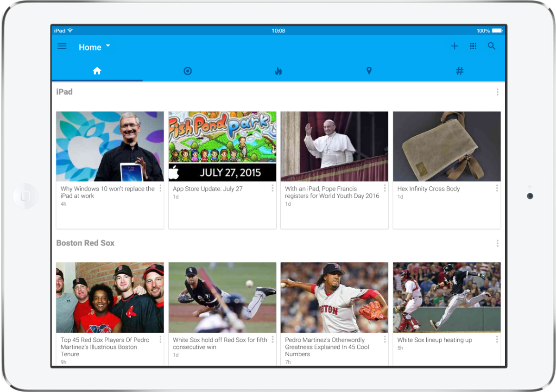
Task: Open options for White Sox hold off card
Action: pos(272,339)
